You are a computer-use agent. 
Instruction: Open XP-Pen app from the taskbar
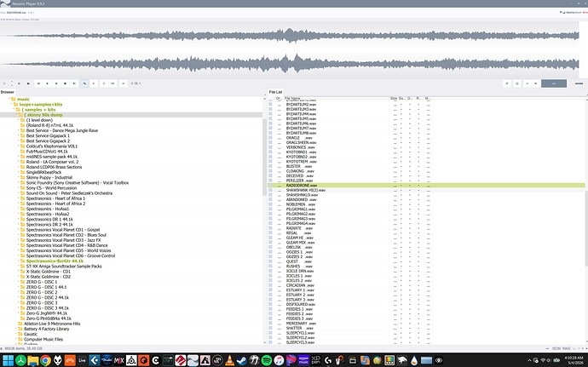[x=316, y=360]
